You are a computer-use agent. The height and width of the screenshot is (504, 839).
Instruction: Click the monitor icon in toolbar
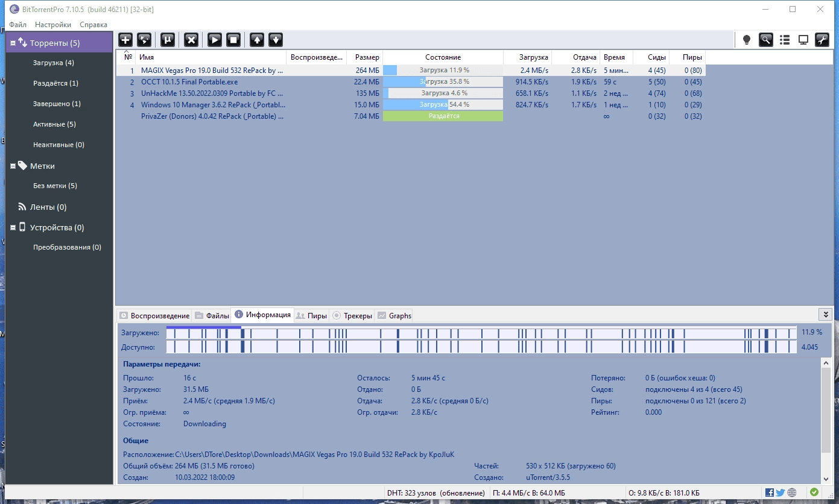pyautogui.click(x=803, y=40)
